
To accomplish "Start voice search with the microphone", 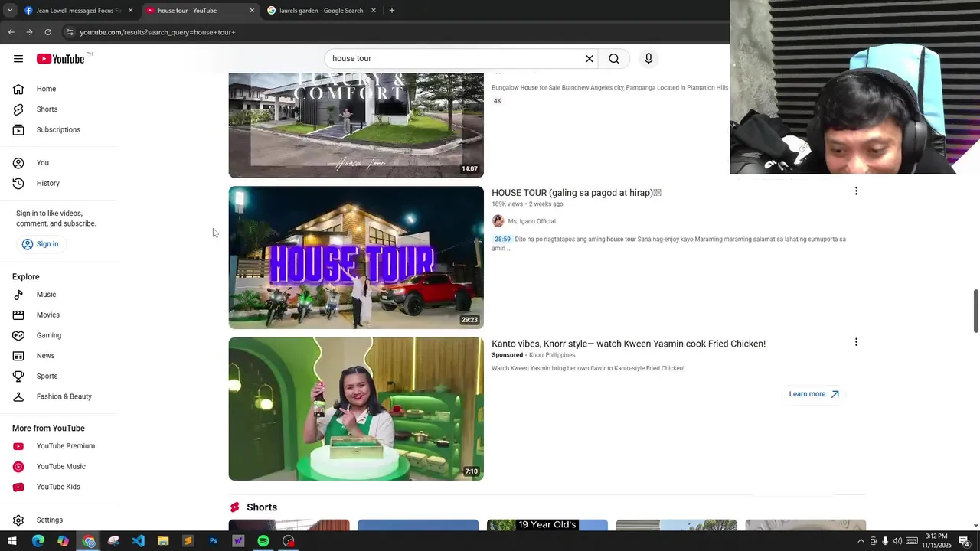I will (x=648, y=59).
